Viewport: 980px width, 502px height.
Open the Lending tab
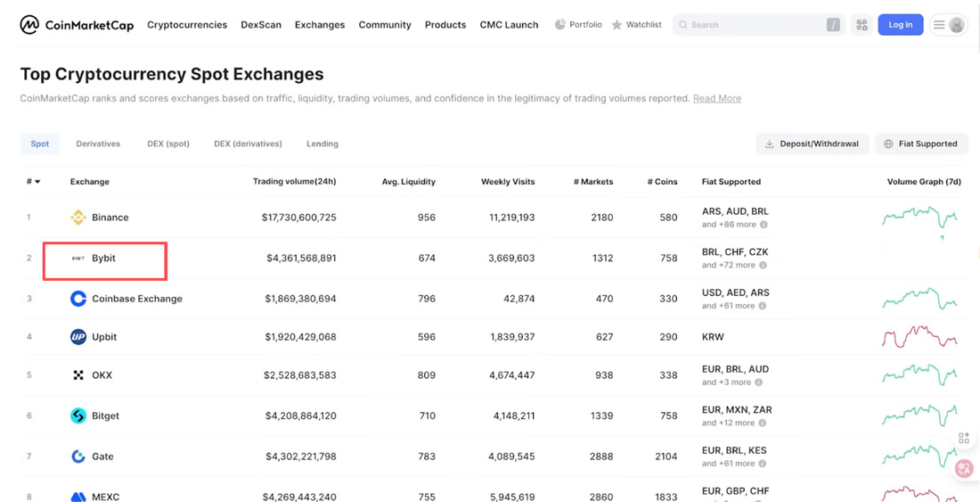click(x=323, y=144)
